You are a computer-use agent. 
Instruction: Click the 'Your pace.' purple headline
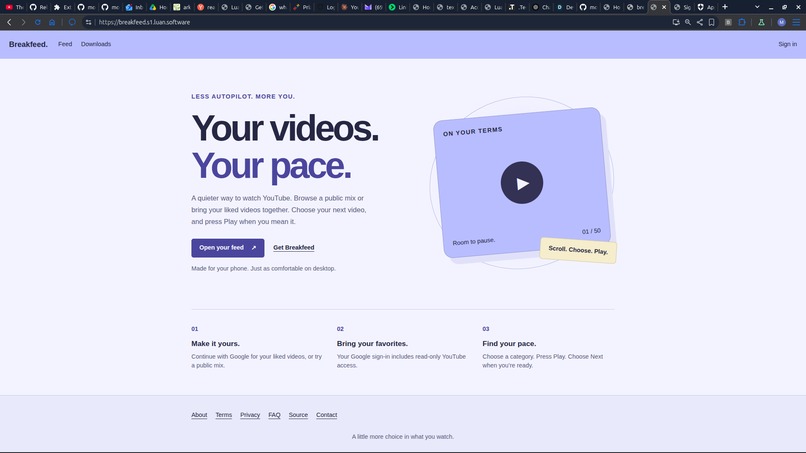tap(271, 166)
